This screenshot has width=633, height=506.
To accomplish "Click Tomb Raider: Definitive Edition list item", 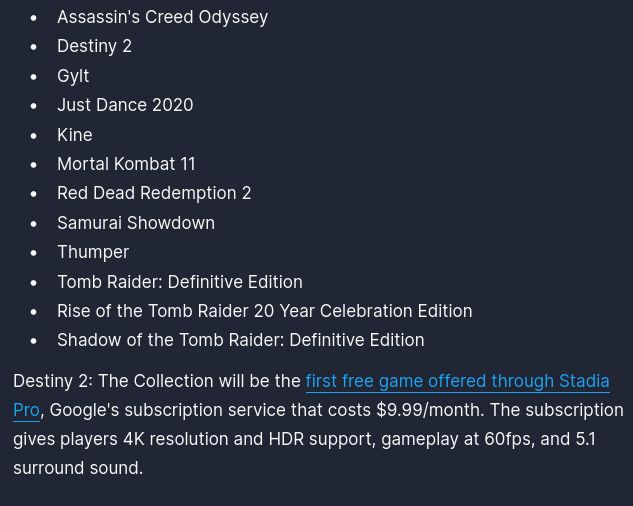I will point(180,282).
